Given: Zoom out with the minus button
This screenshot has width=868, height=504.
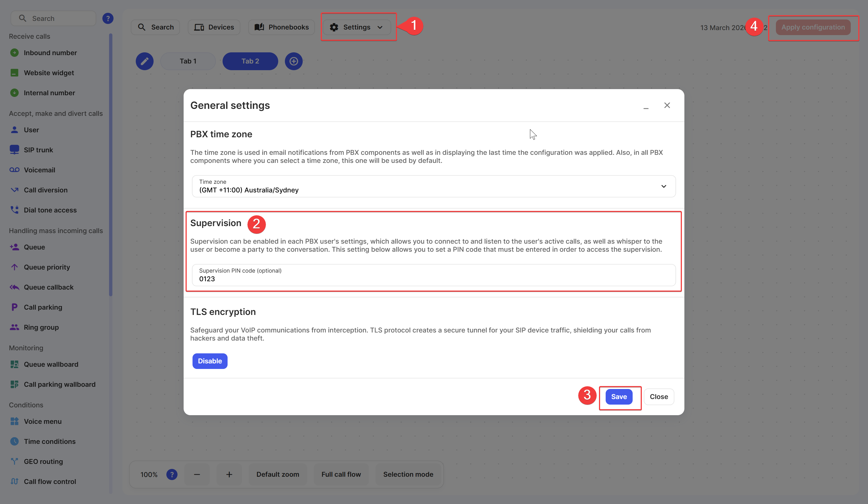Looking at the screenshot, I should click(x=197, y=474).
